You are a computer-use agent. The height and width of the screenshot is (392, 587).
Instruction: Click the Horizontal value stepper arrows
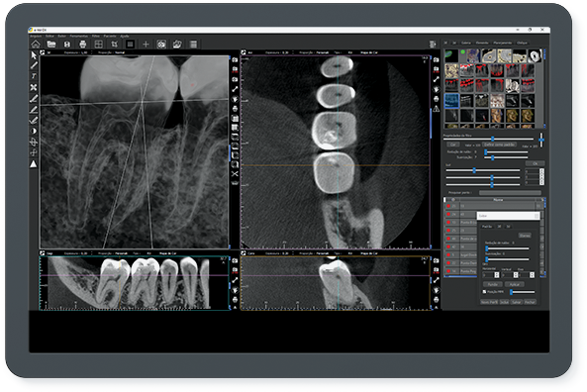[x=497, y=275]
